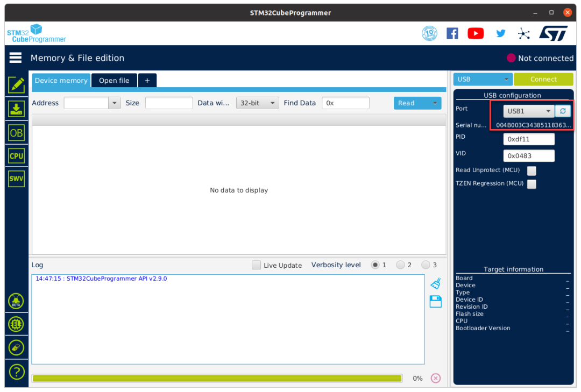581x392 pixels.
Task: Type an address in the Address field
Action: [x=88, y=103]
